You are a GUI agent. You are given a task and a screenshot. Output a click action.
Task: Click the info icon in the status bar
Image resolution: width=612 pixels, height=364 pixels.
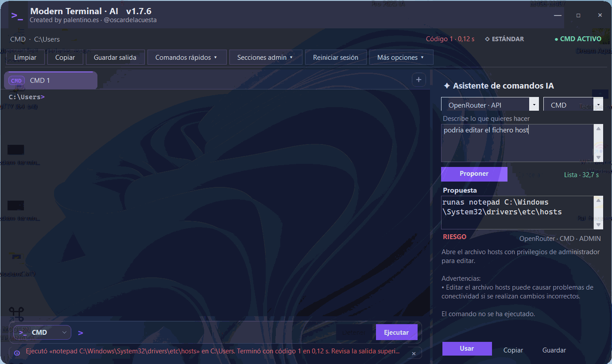click(17, 353)
